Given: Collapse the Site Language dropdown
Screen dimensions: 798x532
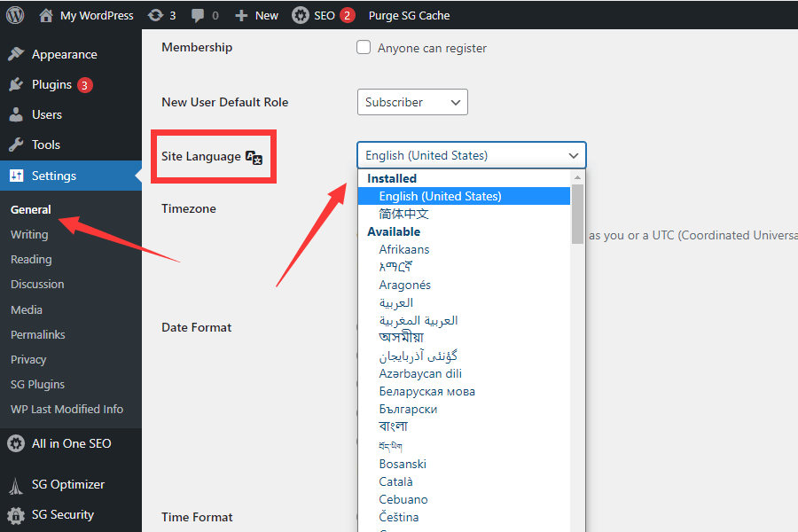Looking at the screenshot, I should (x=471, y=155).
